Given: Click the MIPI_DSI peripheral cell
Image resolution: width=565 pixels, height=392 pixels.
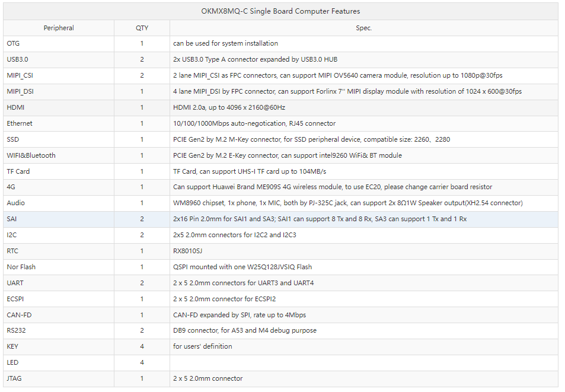Looking at the screenshot, I should coord(59,91).
